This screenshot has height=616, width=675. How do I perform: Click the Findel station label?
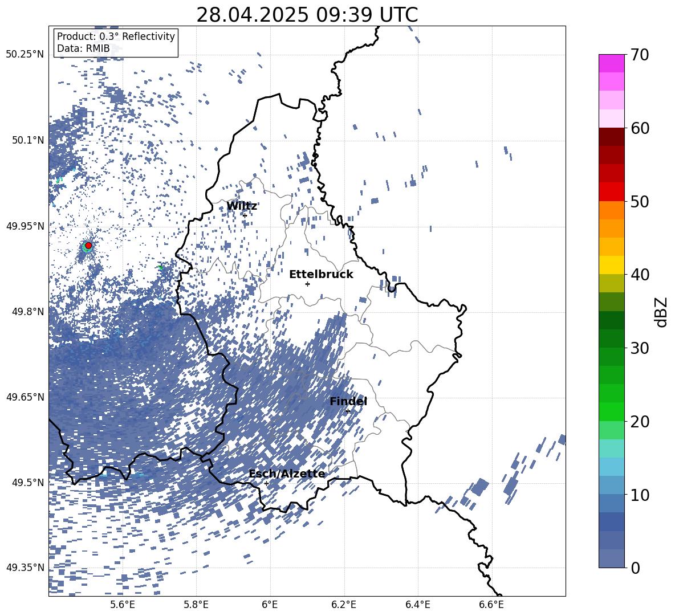coord(348,401)
